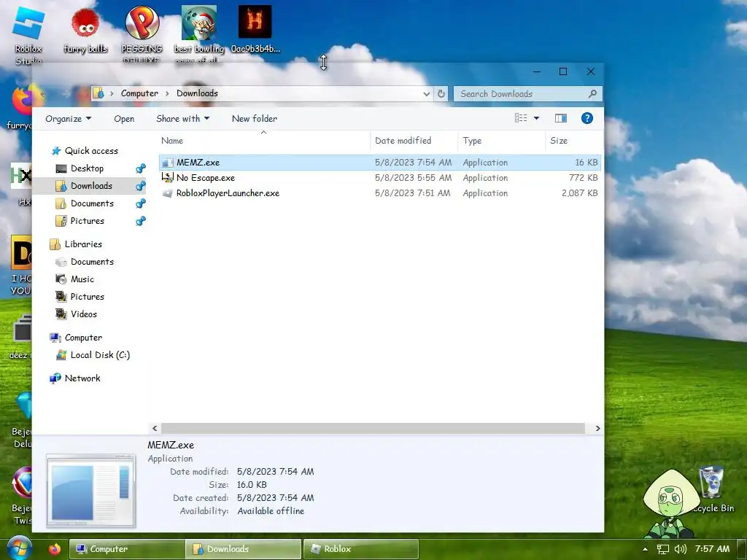The image size is (747, 560).
Task: Switch to the Downloads taskbar window
Action: click(244, 549)
